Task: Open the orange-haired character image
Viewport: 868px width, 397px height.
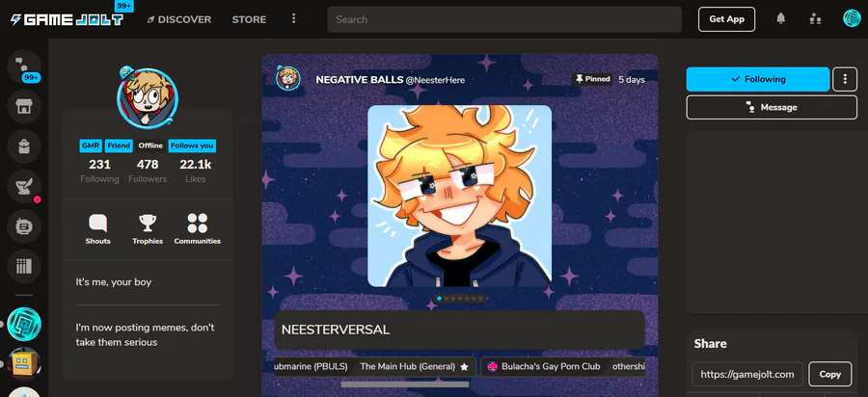Action: [459, 196]
